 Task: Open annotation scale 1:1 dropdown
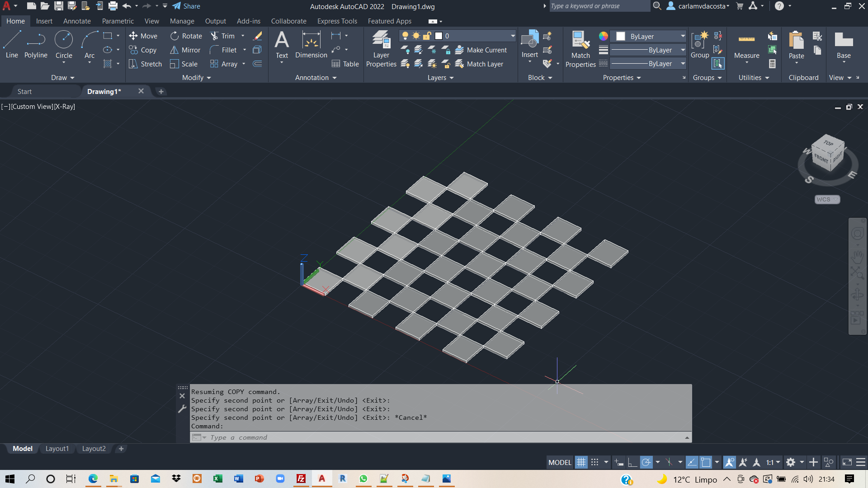[773, 462]
